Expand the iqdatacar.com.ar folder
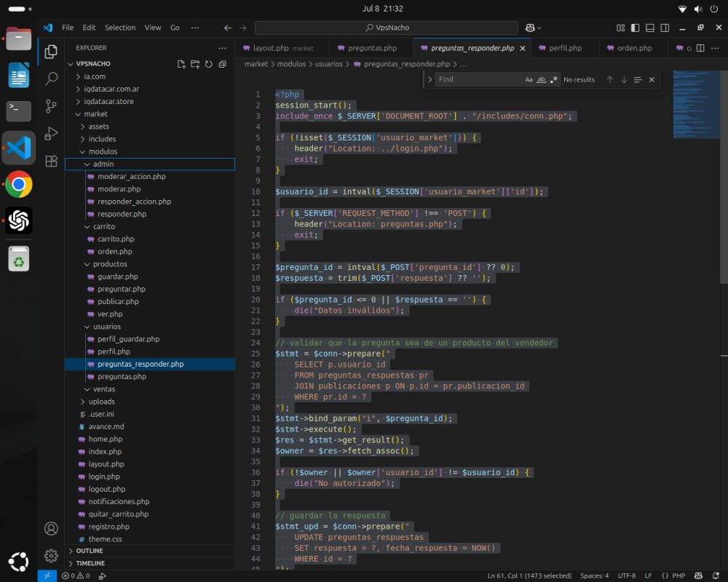Screen dimensions: 728x582 pos(149,89)
